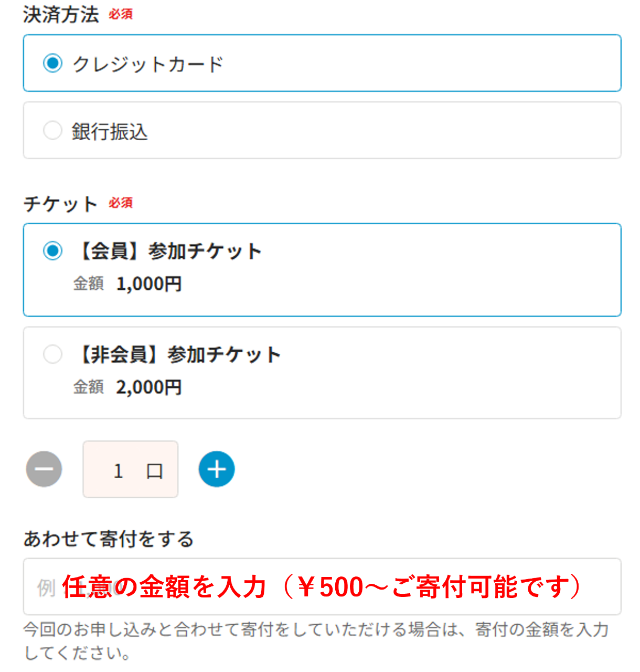
Task: Increase ticket quantity with plus icon
Action: tap(217, 469)
